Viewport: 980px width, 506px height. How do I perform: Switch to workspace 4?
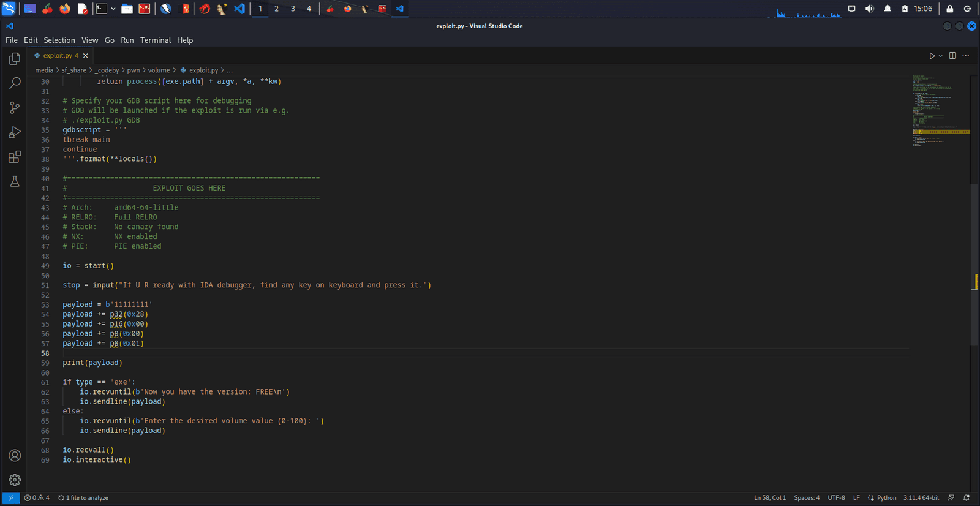(309, 9)
